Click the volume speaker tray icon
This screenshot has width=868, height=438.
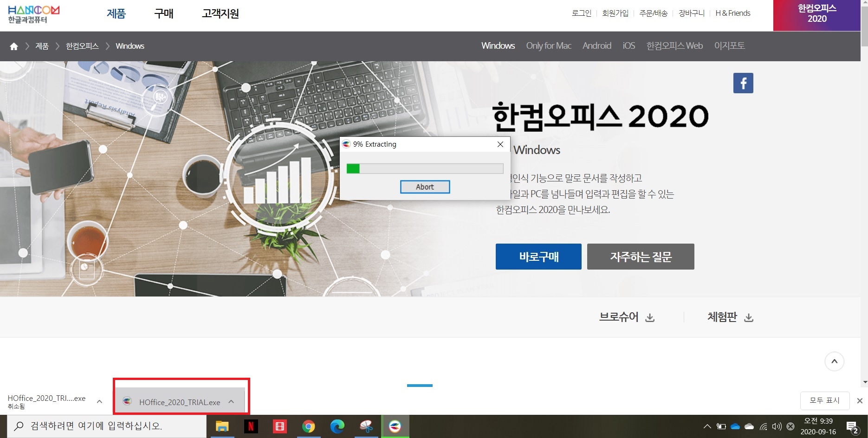(x=777, y=426)
